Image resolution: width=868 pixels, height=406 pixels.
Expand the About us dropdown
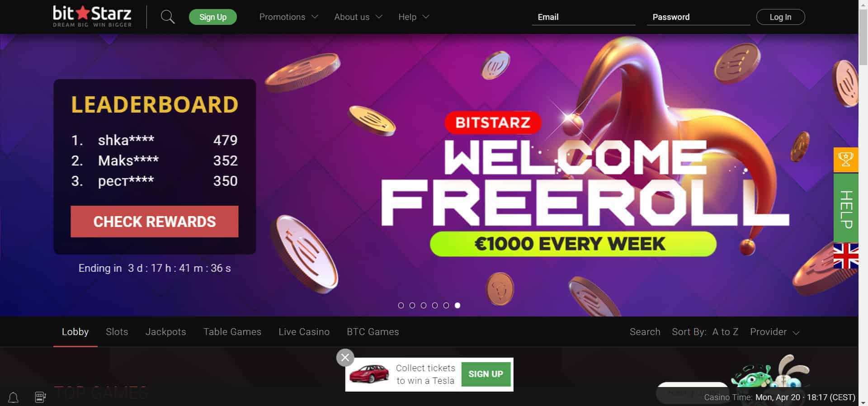coord(358,17)
